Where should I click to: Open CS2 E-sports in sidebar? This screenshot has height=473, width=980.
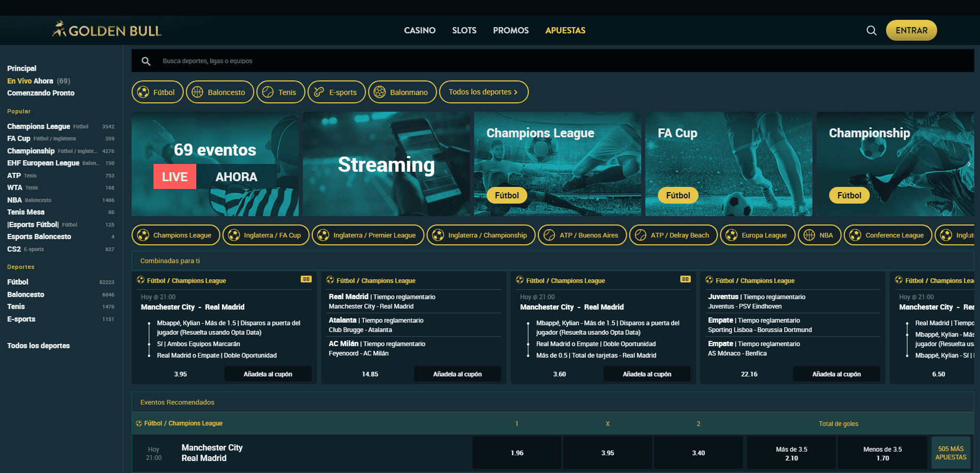[x=61, y=249]
